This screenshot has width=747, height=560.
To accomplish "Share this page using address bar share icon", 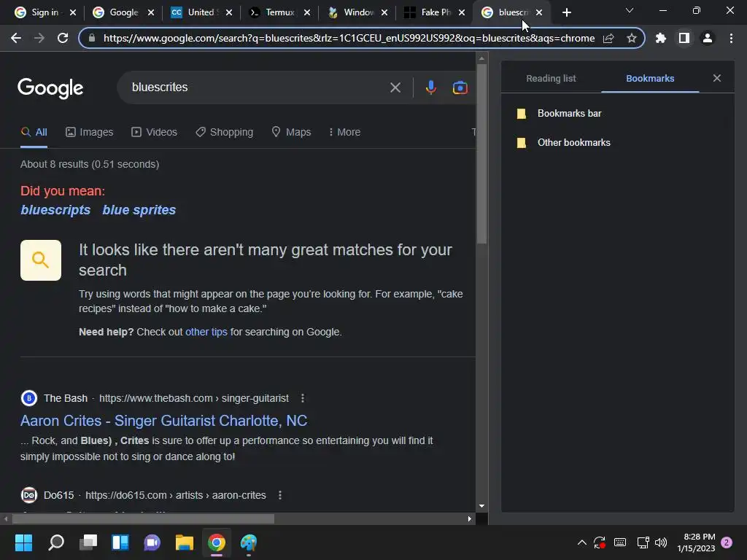I will click(608, 38).
